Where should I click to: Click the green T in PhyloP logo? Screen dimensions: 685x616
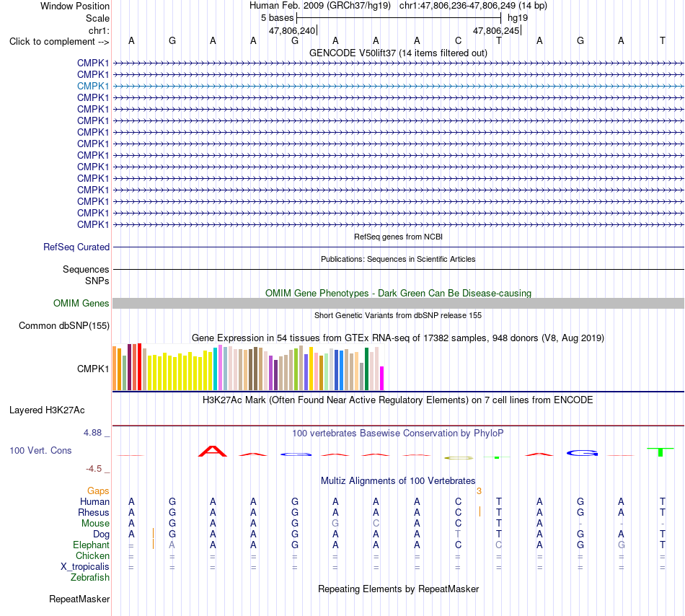660,452
